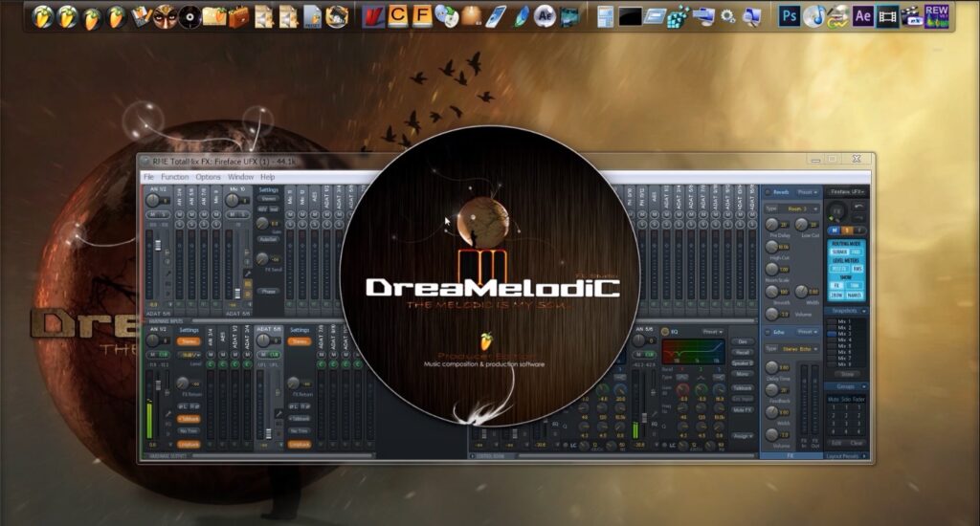Open the File menu
Viewport: 980px width, 526px height.
tap(148, 177)
